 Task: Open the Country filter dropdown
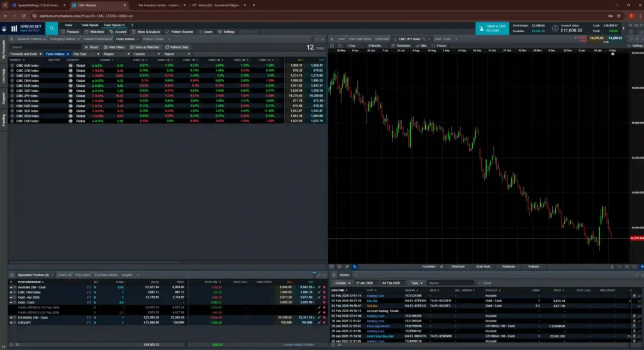[x=146, y=54]
